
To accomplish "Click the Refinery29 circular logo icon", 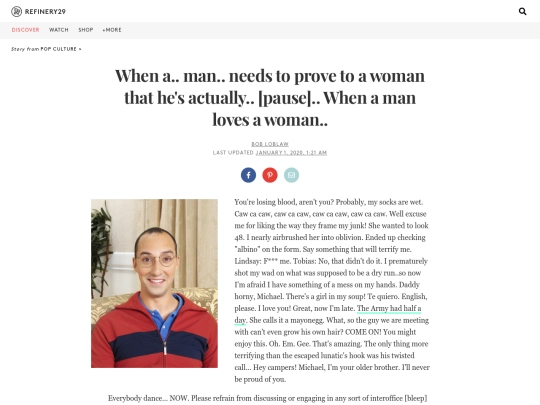I will [x=16, y=11].
